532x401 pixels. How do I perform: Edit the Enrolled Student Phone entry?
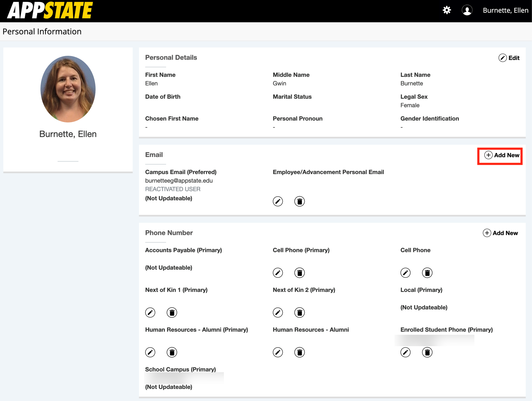405,352
